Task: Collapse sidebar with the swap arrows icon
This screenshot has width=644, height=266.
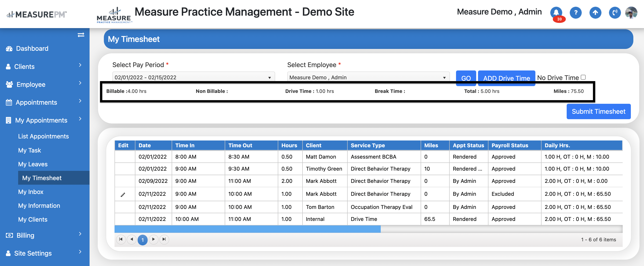Action: [x=81, y=35]
